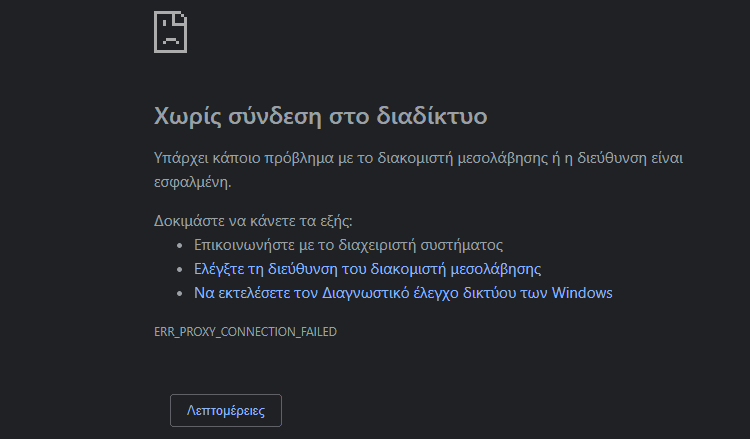750x439 pixels.
Task: Click the Υπάρχει κάποιο πρόβλημα description line
Action: click(x=418, y=158)
